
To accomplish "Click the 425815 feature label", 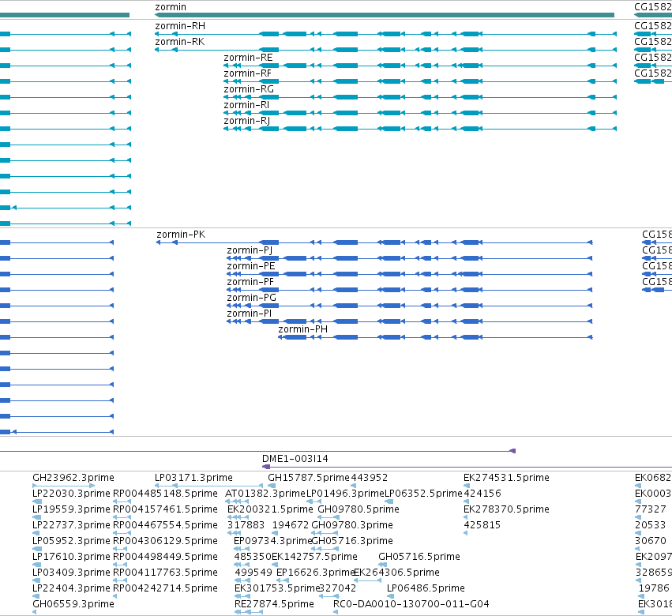I will pos(482,525).
